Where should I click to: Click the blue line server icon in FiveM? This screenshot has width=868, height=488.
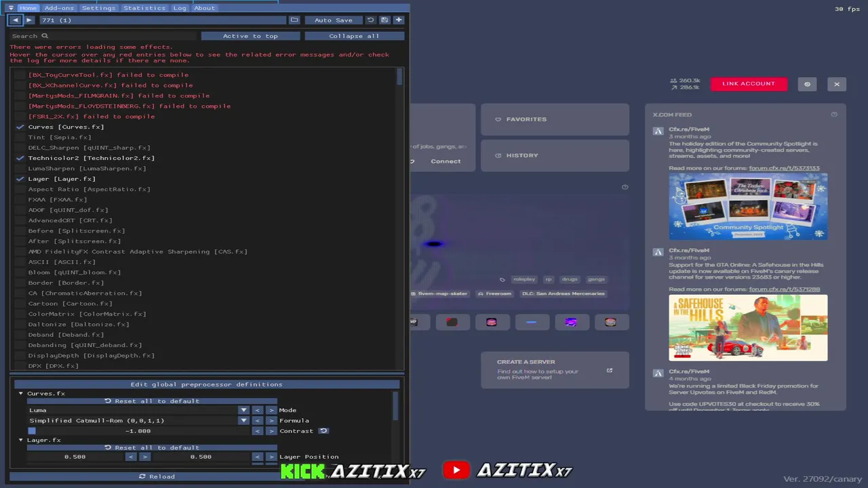point(531,322)
